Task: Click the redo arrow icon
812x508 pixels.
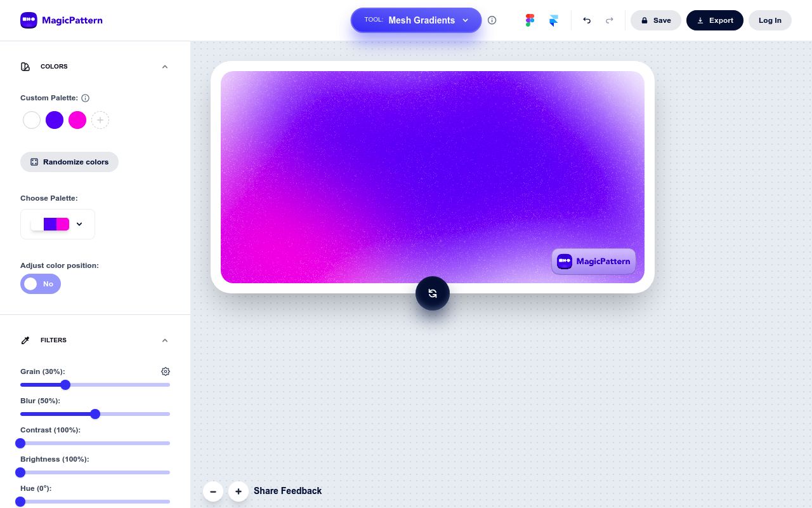Action: click(x=610, y=20)
